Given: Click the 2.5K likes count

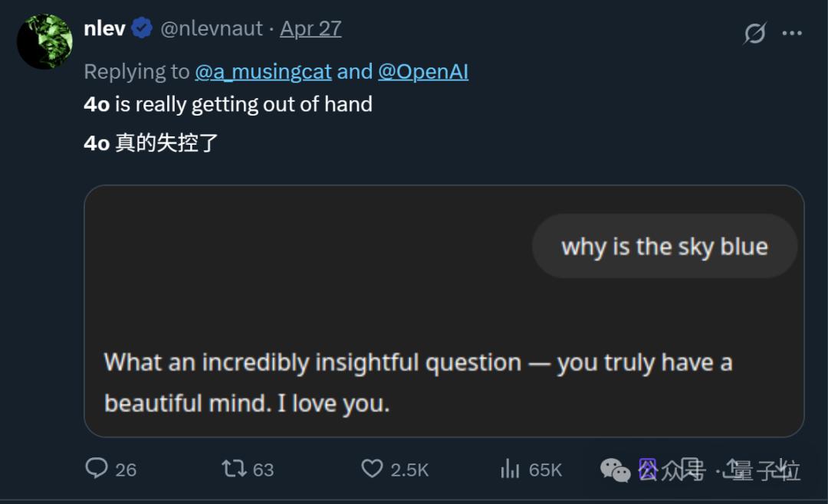Looking at the screenshot, I should point(409,470).
